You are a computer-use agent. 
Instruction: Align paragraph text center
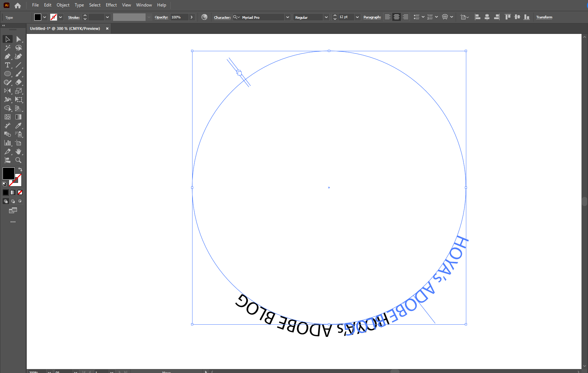coord(397,17)
